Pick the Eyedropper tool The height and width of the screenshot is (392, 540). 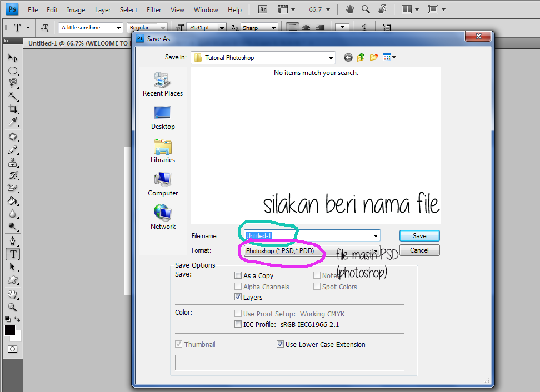pyautogui.click(x=12, y=122)
